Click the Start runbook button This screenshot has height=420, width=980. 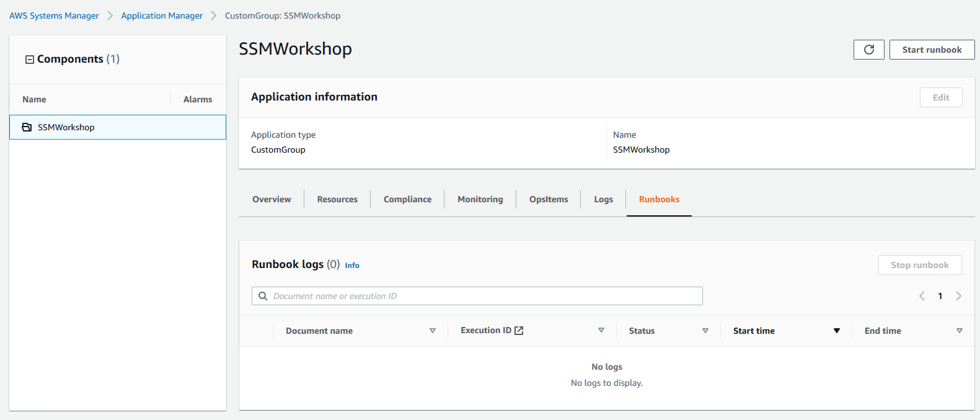pos(932,50)
